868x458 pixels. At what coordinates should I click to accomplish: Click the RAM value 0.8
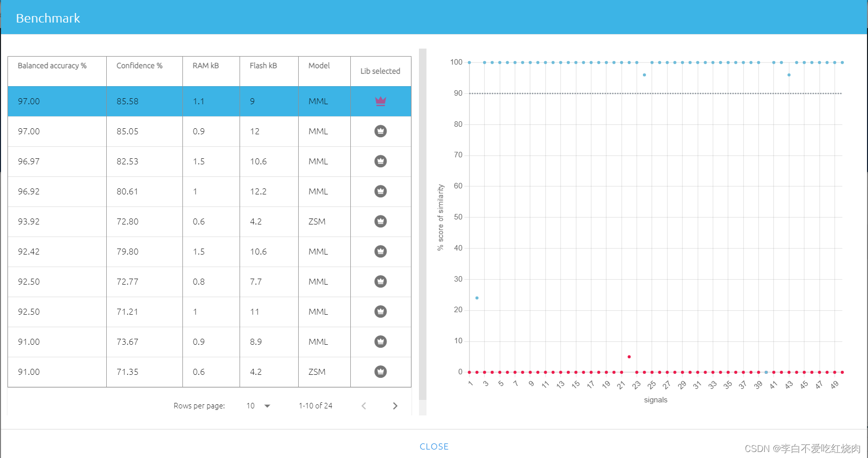coord(198,282)
